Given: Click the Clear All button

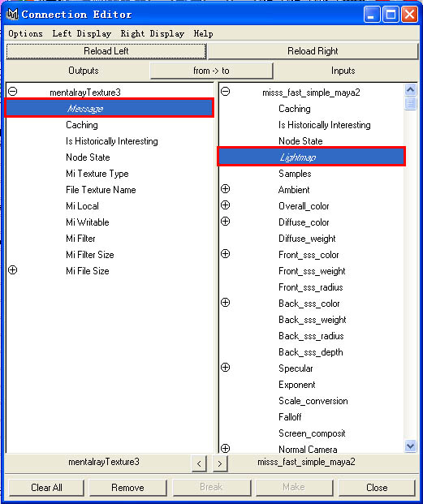Looking at the screenshot, I should click(x=46, y=488).
